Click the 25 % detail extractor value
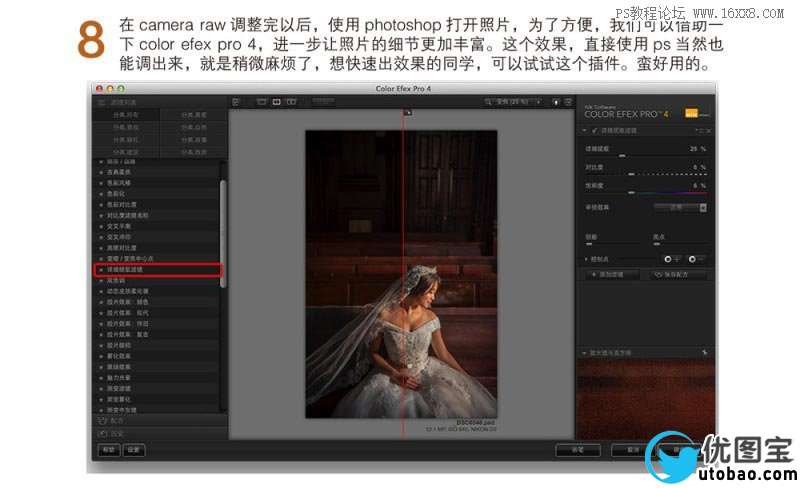This screenshot has width=800, height=488. pyautogui.click(x=697, y=149)
